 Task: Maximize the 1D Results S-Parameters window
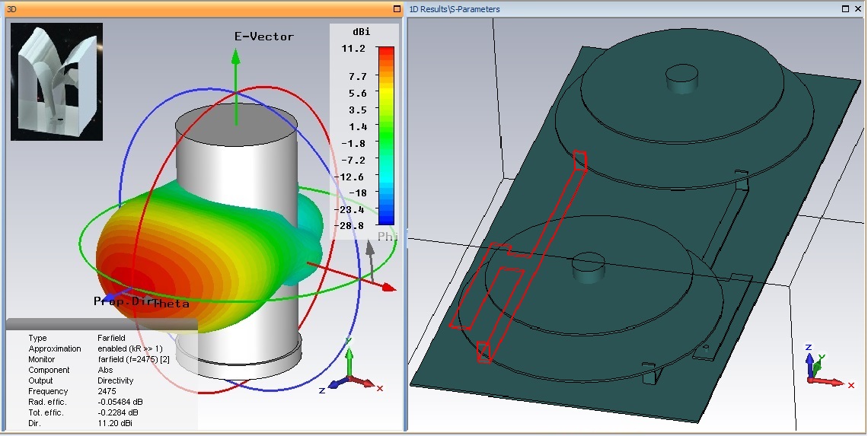tap(846, 9)
